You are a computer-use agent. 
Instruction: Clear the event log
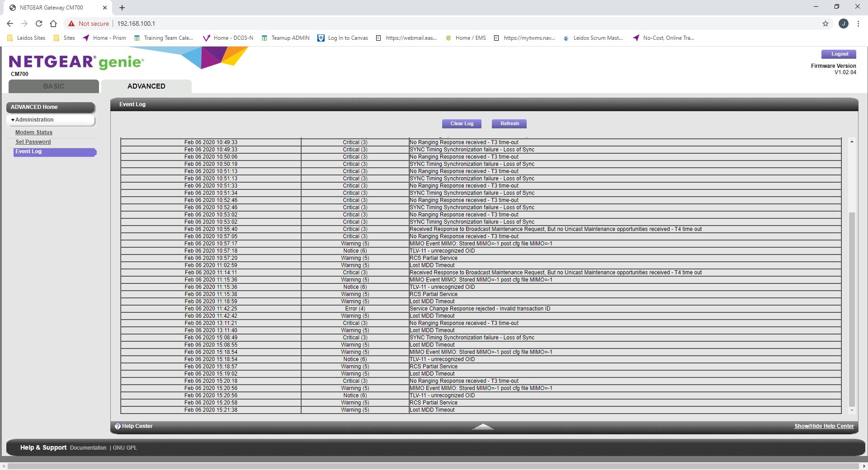[462, 124]
